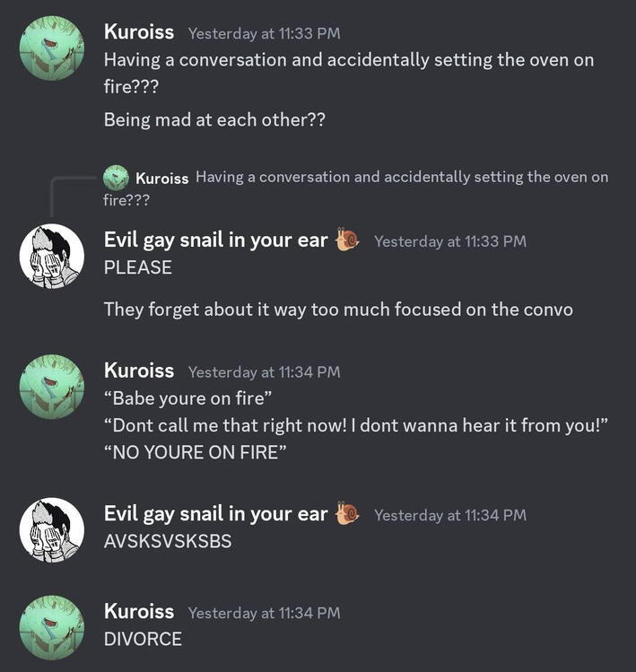The height and width of the screenshot is (672, 636).
Task: Select the DIVORCE message text
Action: 143,639
